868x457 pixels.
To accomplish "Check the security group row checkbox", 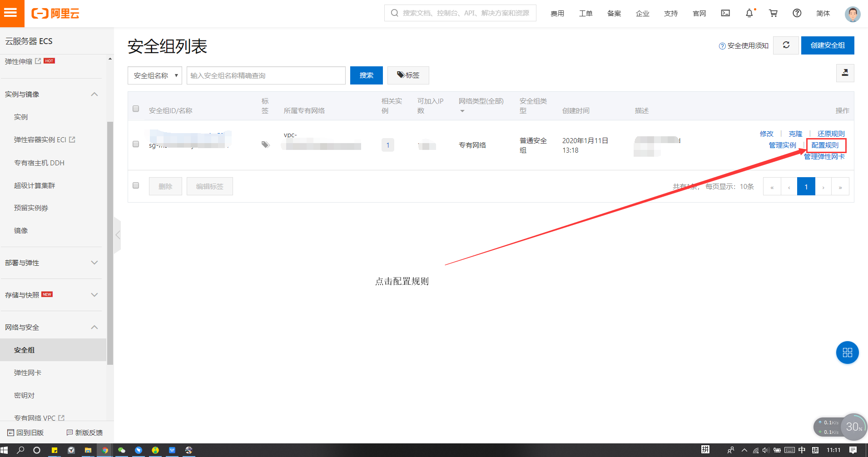I will pyautogui.click(x=135, y=144).
